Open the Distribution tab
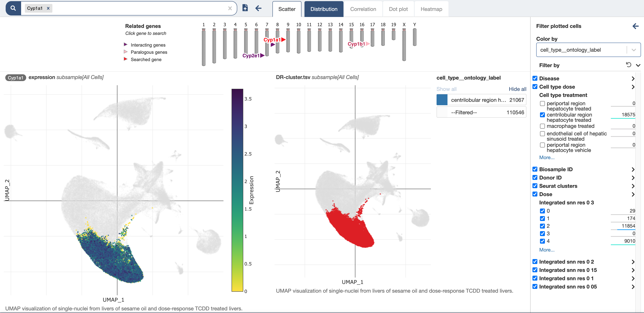Viewport: 644px width, 313px height. click(324, 9)
